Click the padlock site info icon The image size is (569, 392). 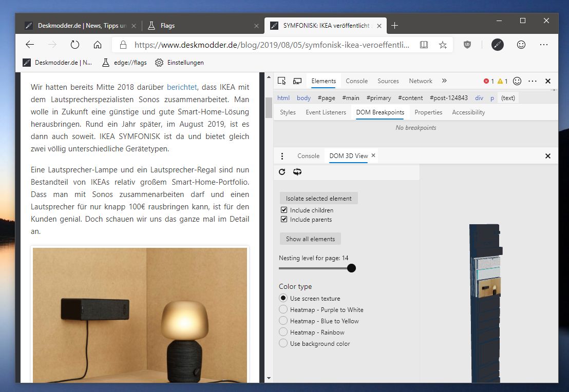pos(123,45)
